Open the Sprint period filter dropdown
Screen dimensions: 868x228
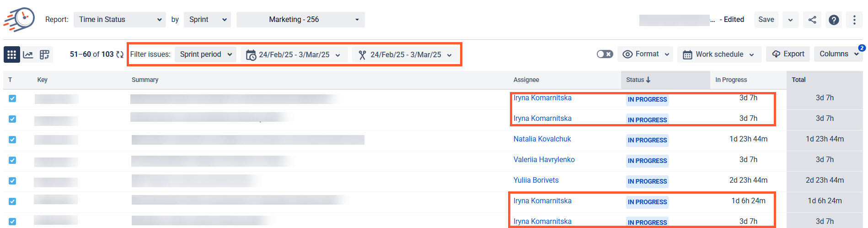pos(205,54)
